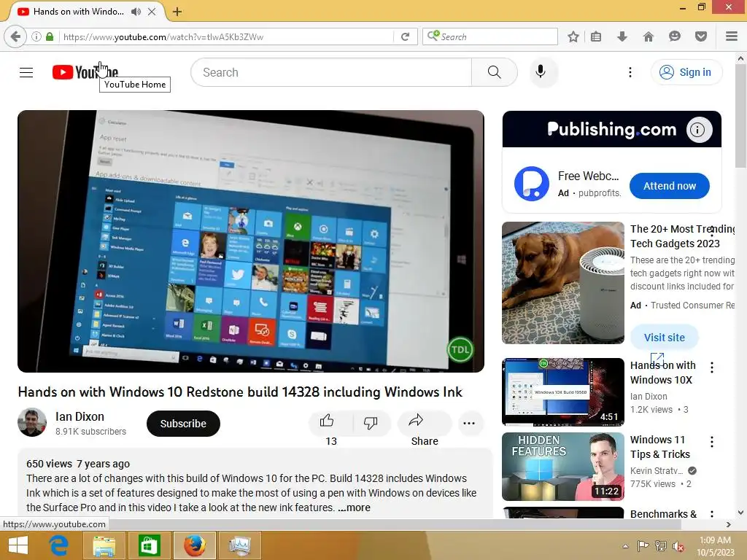Screen dimensions: 747x560
Task: Click vertical page scrollbar thumb
Action: coord(740,116)
